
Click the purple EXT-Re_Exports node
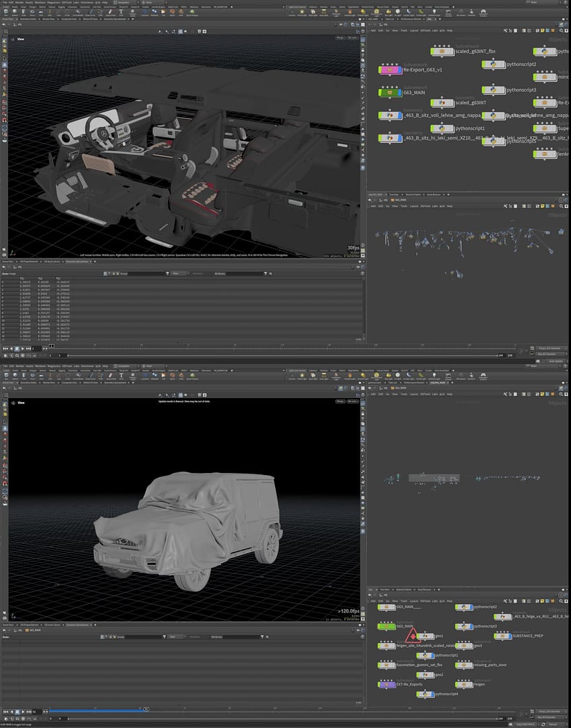(387, 684)
